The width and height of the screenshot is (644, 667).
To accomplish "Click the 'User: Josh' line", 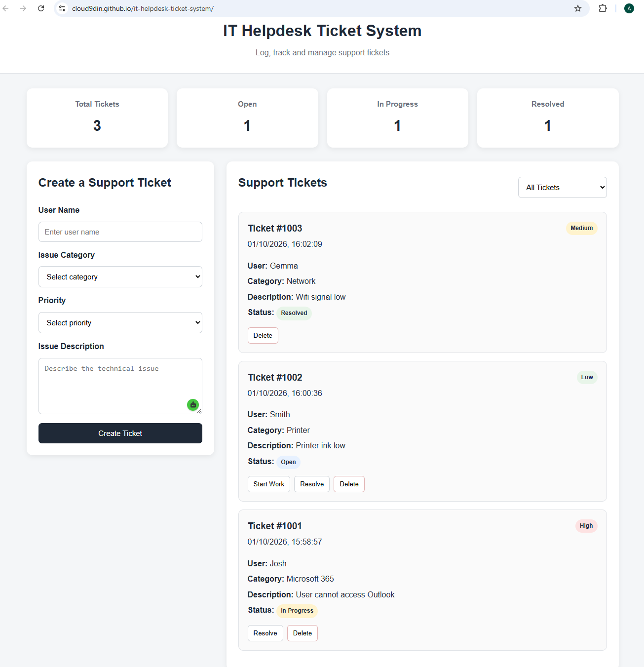I will pyautogui.click(x=267, y=563).
